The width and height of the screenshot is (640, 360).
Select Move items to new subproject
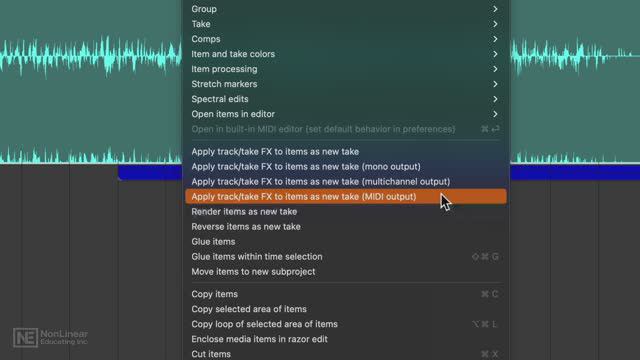346,272
